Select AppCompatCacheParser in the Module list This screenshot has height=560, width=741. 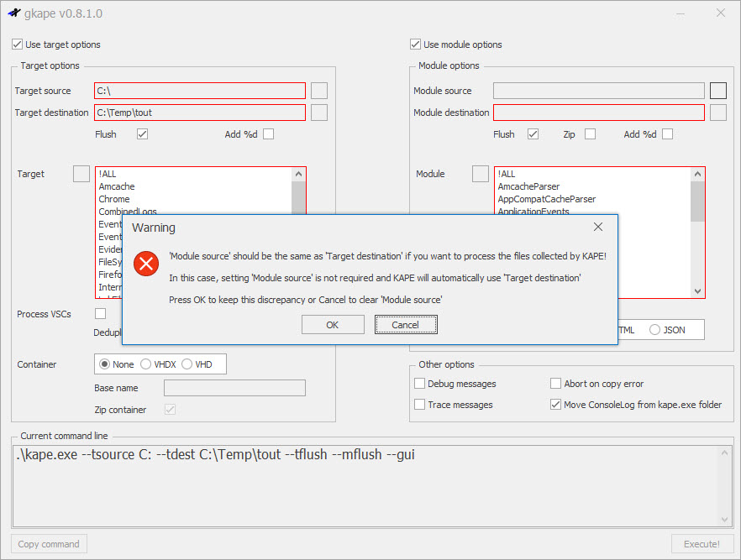pyautogui.click(x=547, y=199)
